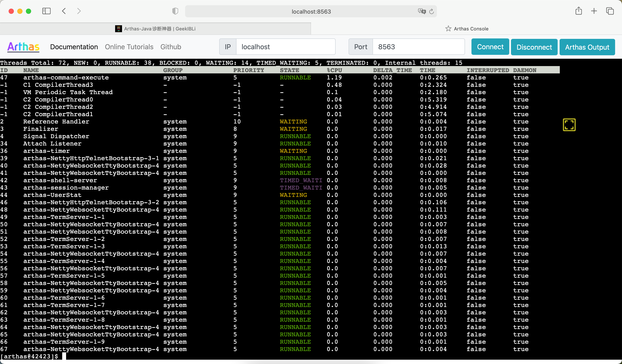
Task: Click the star icon on Arthas Console tab
Action: [448, 29]
